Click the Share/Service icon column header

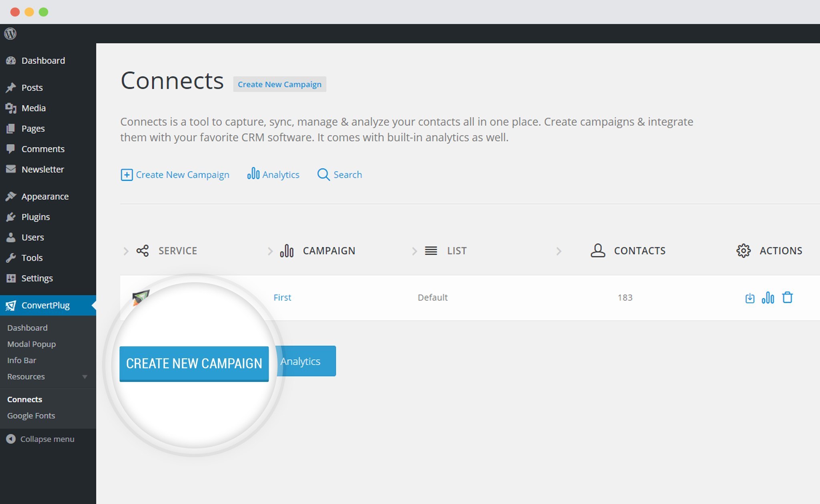142,250
